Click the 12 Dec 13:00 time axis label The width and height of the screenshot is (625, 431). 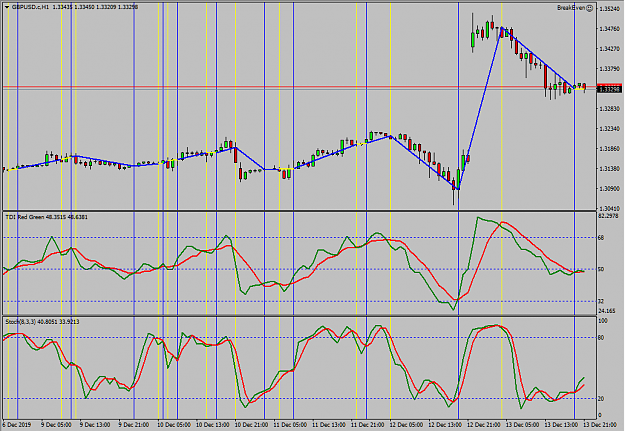click(x=445, y=425)
